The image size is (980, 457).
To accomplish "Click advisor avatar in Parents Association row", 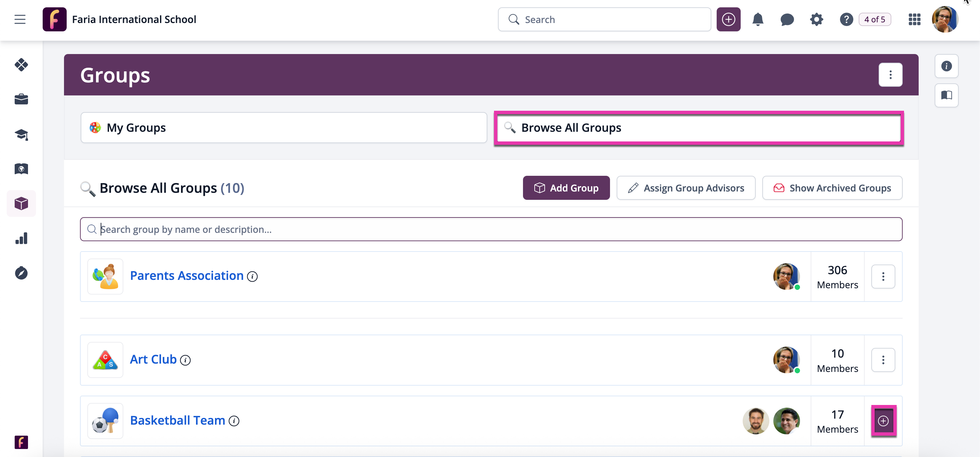I will pyautogui.click(x=786, y=277).
